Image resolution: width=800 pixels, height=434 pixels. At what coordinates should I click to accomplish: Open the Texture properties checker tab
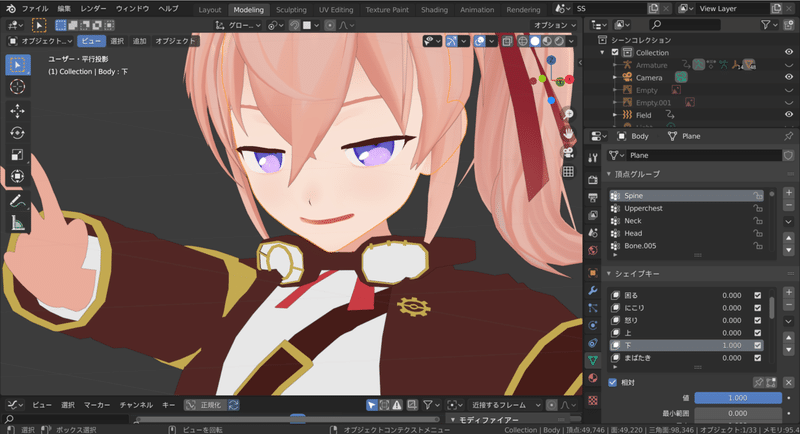point(592,400)
